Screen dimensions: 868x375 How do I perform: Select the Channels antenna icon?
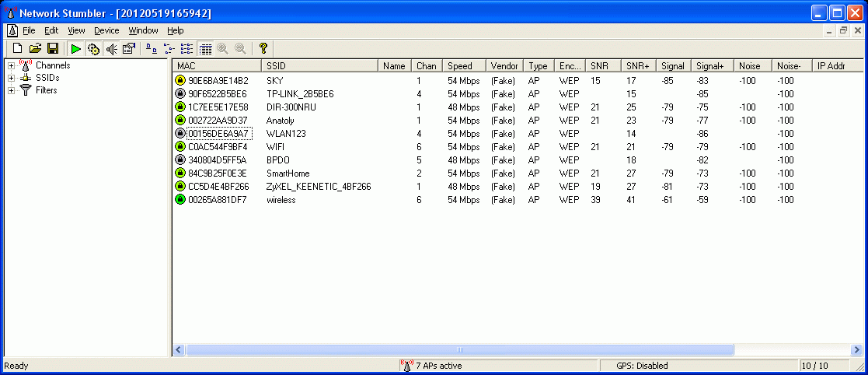pyautogui.click(x=26, y=65)
